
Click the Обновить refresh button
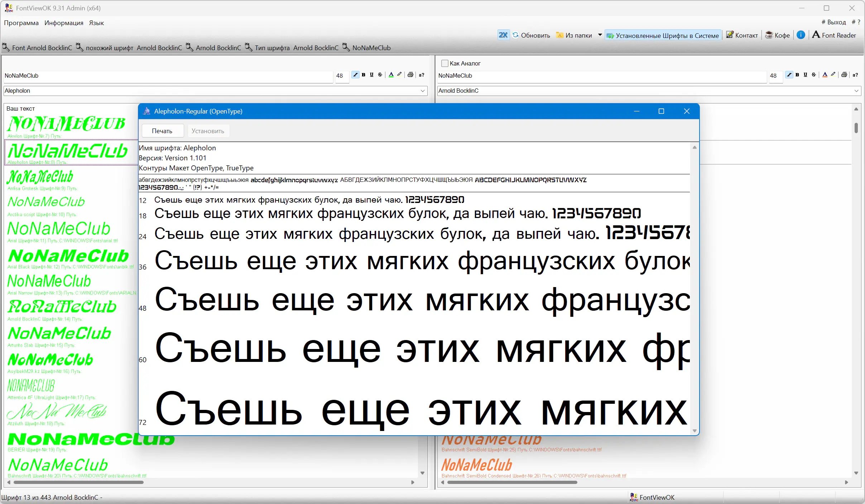[531, 35]
